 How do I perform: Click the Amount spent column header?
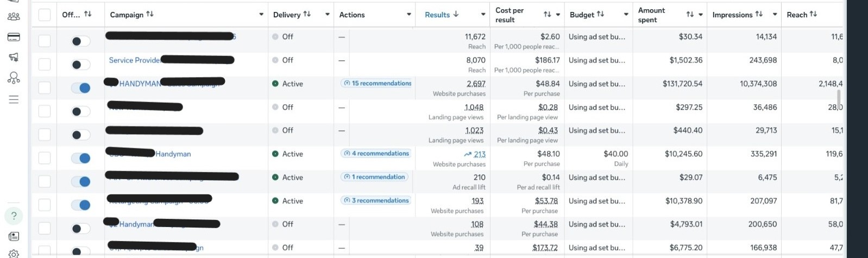pos(651,15)
